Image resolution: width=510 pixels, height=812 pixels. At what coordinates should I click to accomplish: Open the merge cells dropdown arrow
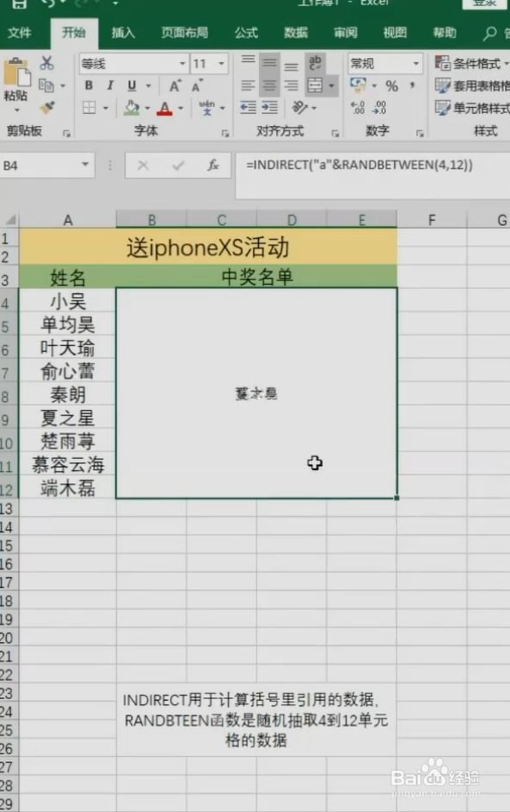[x=331, y=85]
